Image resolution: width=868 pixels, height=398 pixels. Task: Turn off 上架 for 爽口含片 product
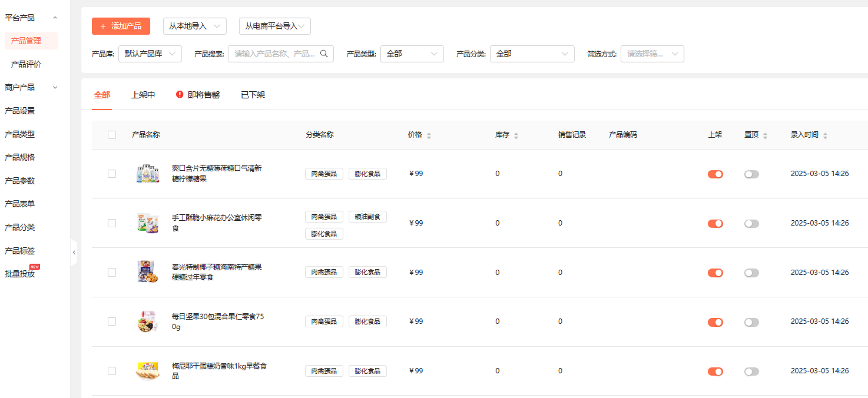(x=715, y=174)
